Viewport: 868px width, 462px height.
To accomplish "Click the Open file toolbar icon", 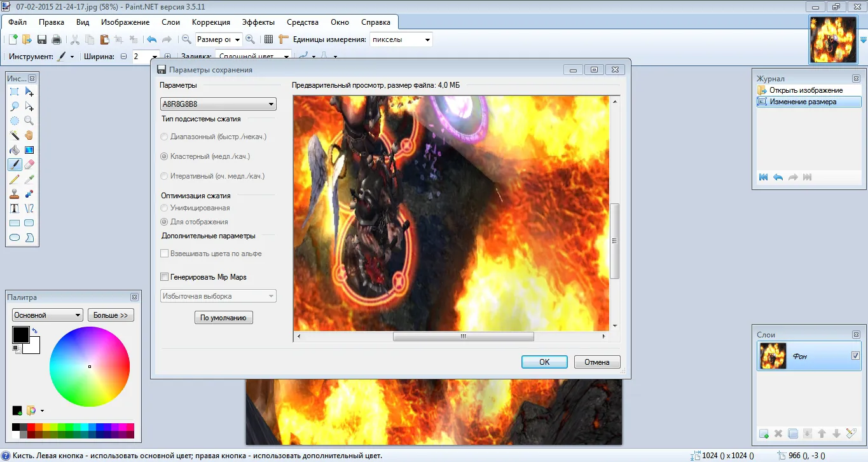I will [27, 39].
